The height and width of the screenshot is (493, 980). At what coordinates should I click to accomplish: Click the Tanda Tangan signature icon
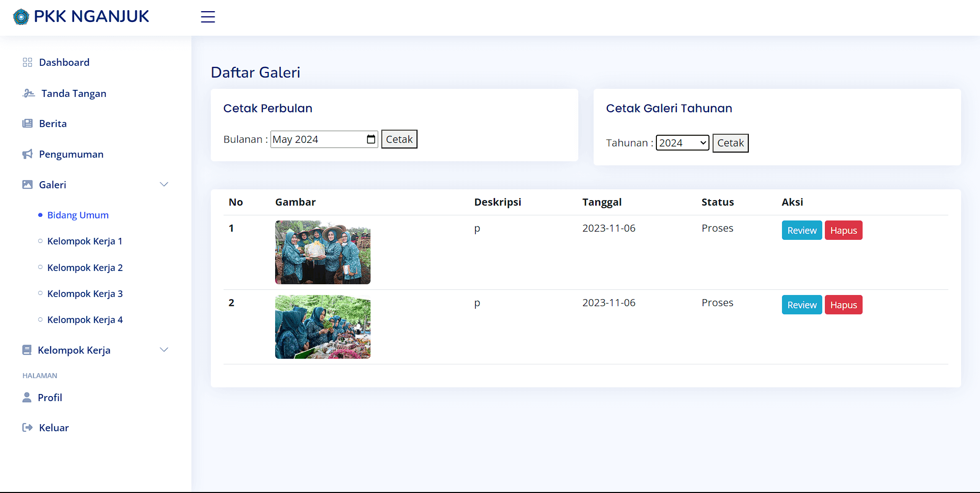(x=29, y=93)
